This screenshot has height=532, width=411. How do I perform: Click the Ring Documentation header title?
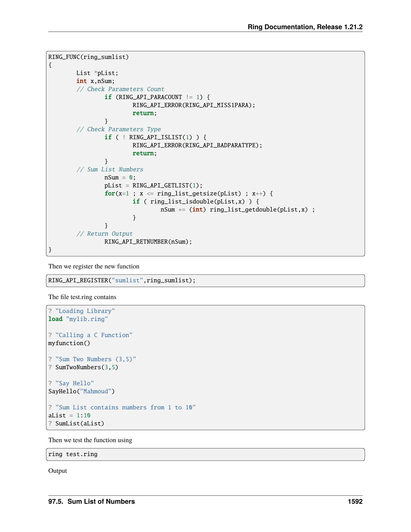click(305, 27)
